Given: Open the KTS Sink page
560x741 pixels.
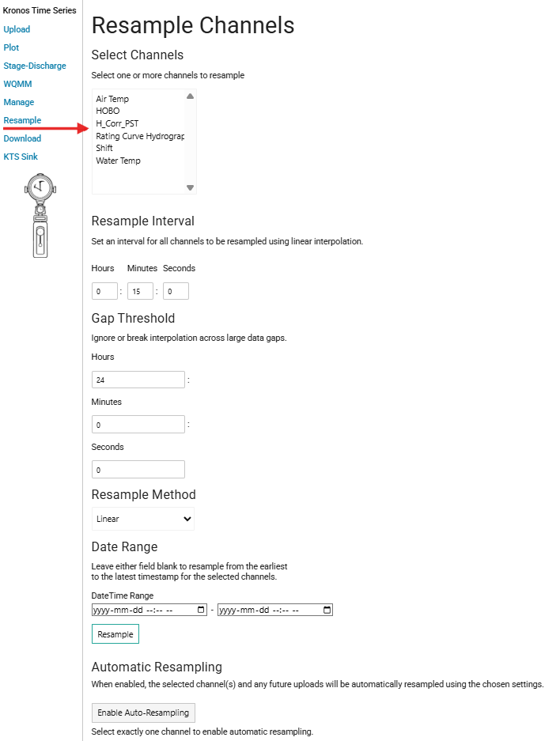Looking at the screenshot, I should point(21,157).
